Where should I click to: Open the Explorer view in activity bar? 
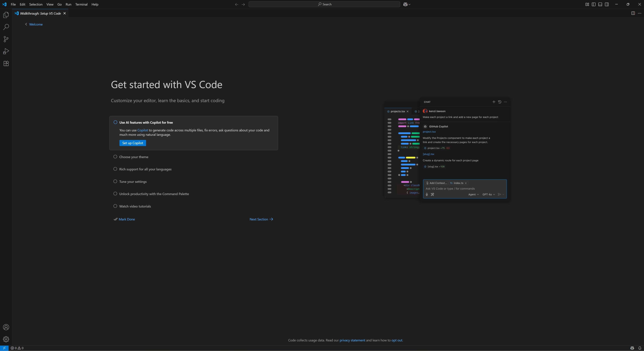pos(6,15)
